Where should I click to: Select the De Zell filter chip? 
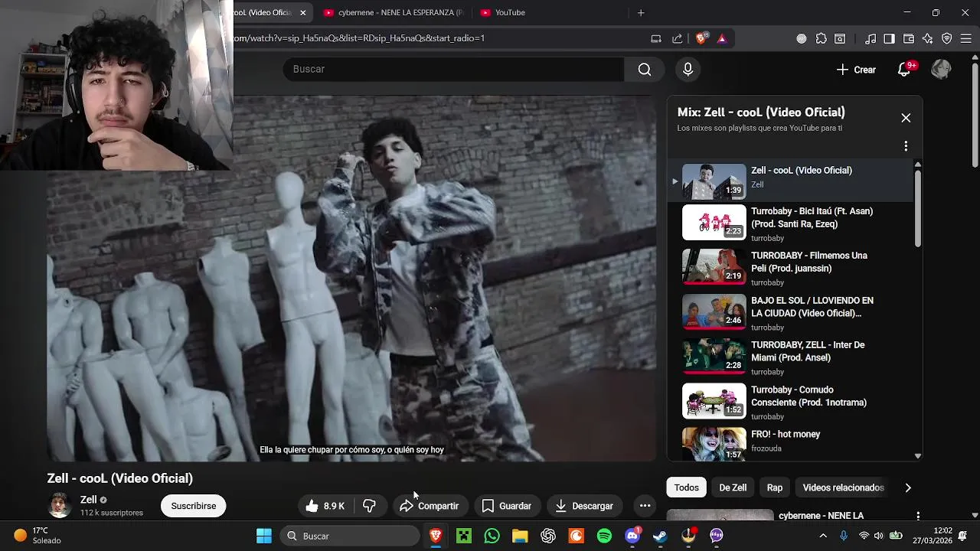pos(733,487)
